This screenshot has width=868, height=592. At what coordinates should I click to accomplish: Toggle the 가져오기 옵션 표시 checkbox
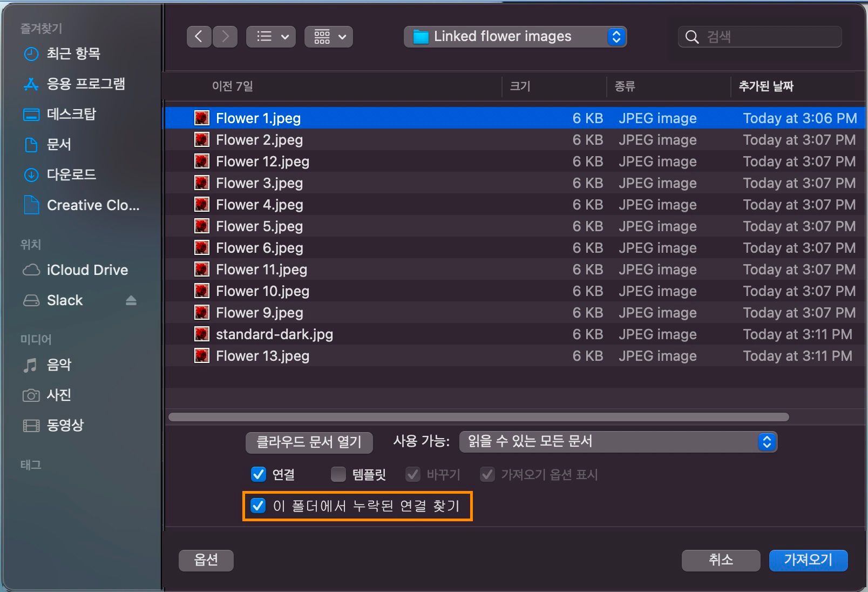coord(487,475)
